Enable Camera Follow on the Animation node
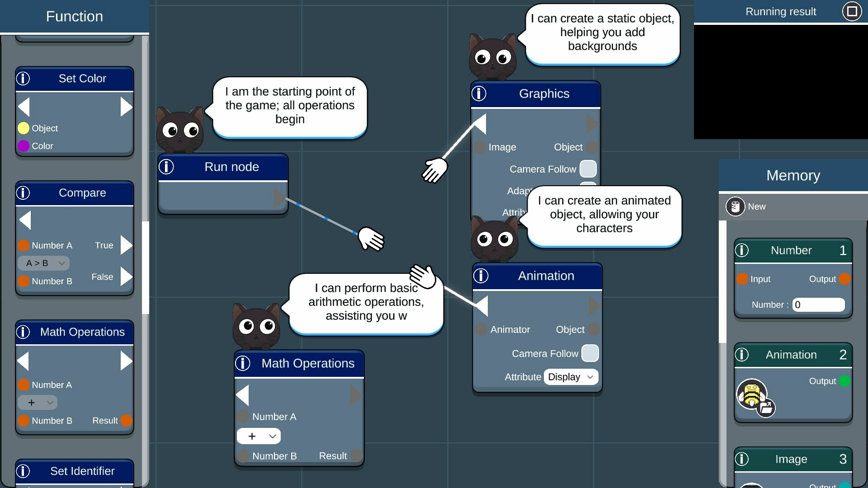 coord(590,353)
